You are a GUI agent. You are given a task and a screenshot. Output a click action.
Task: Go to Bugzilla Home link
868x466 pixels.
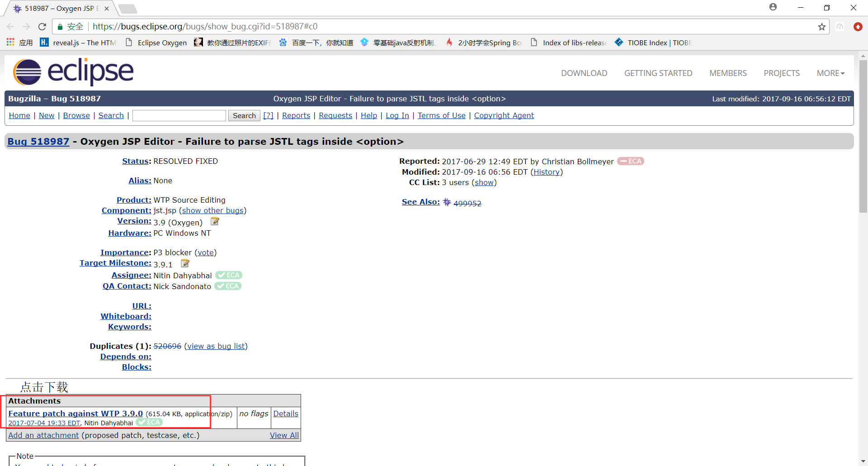[x=19, y=115]
